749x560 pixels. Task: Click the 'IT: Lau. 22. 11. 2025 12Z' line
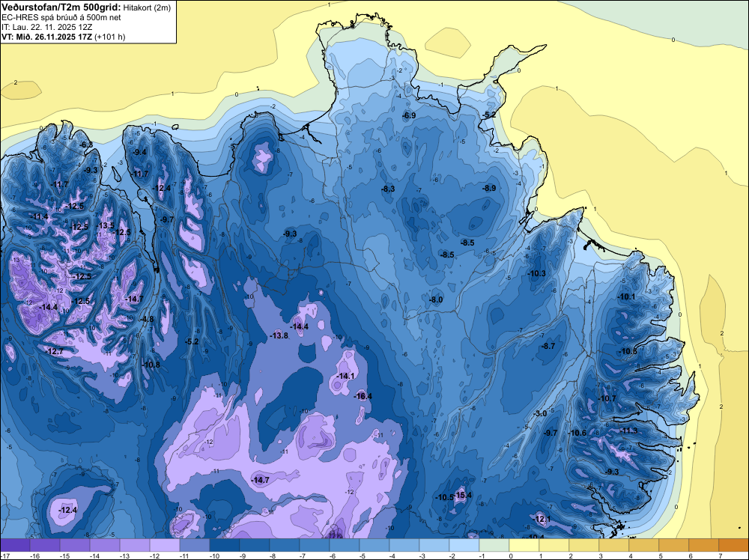[46, 27]
